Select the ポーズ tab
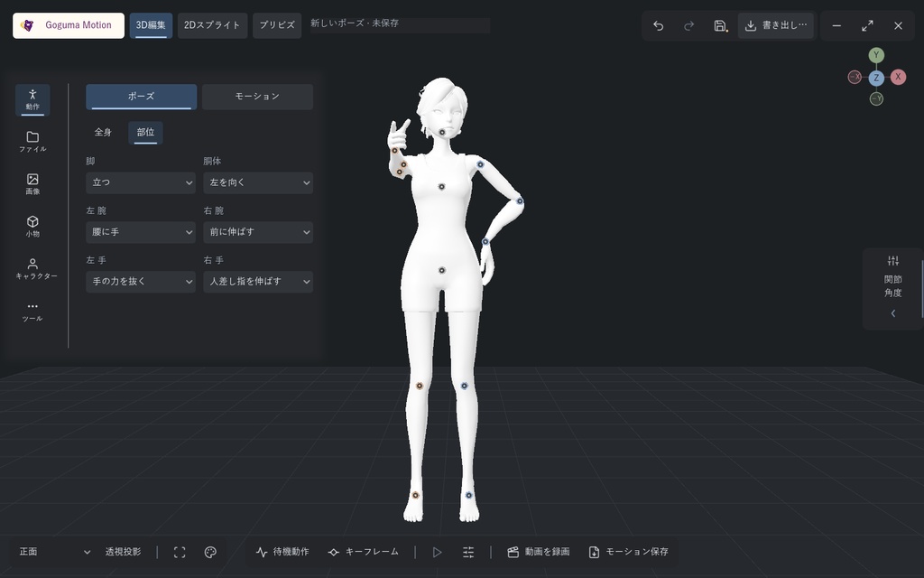 [142, 97]
